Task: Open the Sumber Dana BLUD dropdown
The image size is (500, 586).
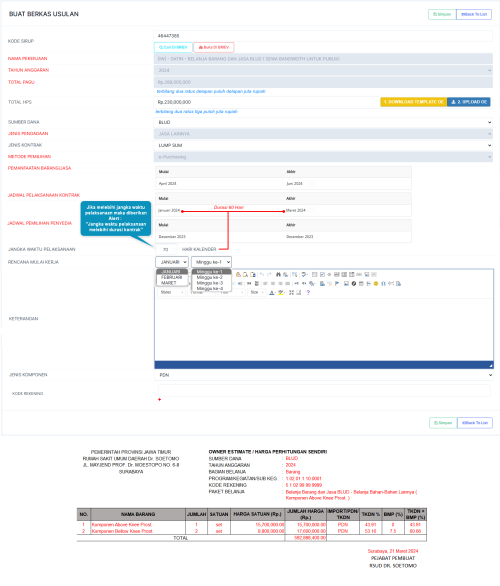Action: pyautogui.click(x=323, y=122)
